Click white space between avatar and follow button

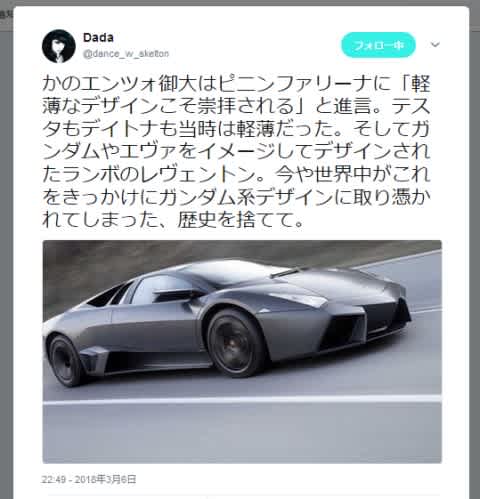pyautogui.click(x=253, y=45)
